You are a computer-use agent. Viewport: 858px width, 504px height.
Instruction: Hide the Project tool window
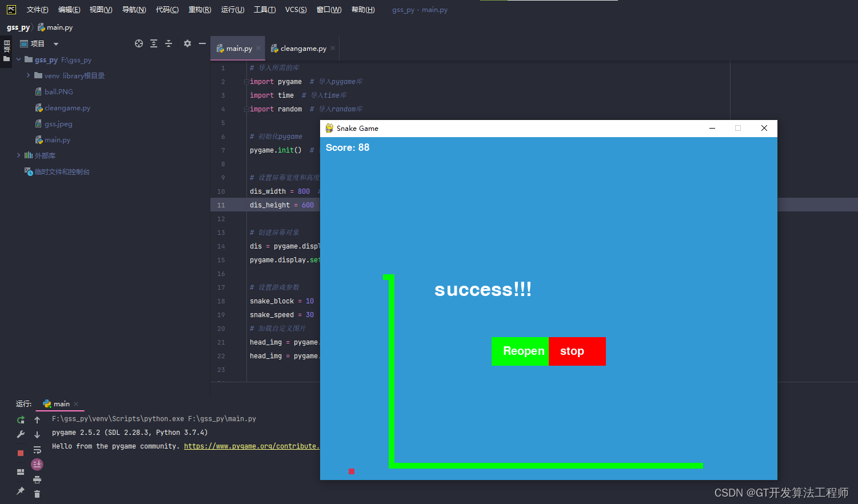point(202,43)
